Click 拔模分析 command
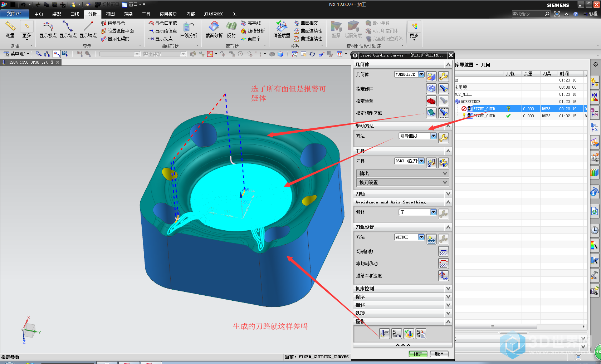Viewport: 601px width, 364px height. point(253,31)
